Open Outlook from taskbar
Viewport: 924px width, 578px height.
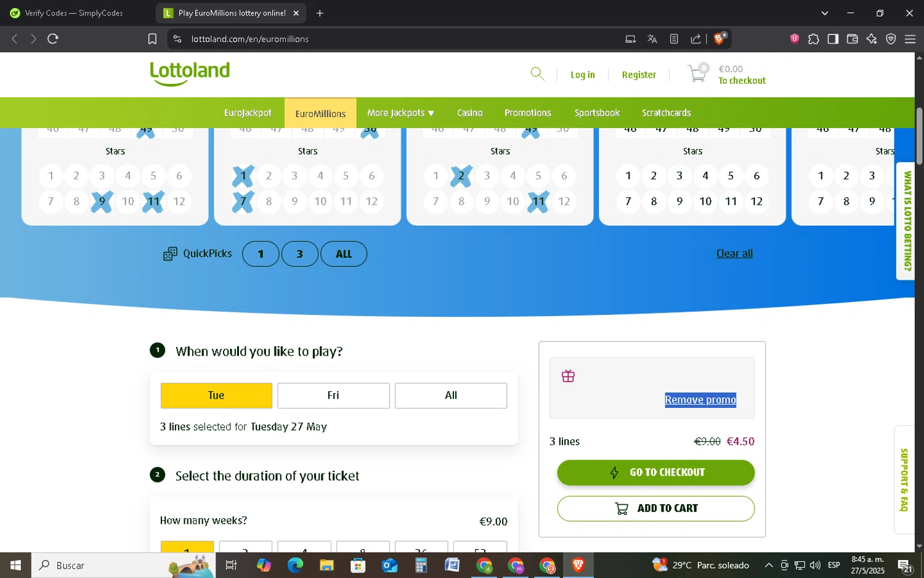click(389, 565)
